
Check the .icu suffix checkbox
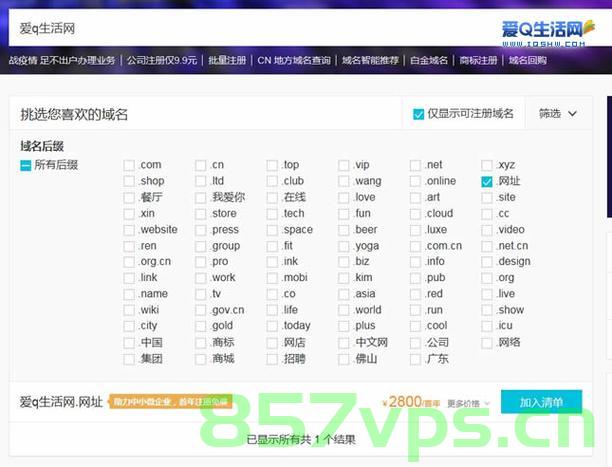[487, 326]
